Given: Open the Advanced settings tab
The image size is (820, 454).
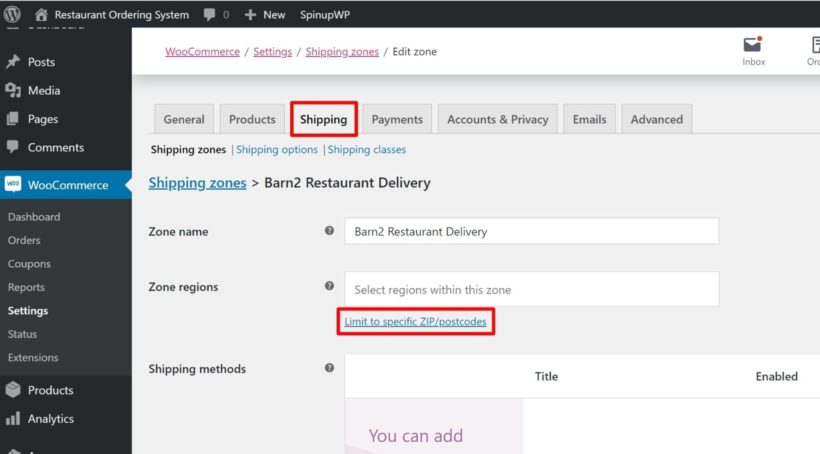Looking at the screenshot, I should coord(656,119).
